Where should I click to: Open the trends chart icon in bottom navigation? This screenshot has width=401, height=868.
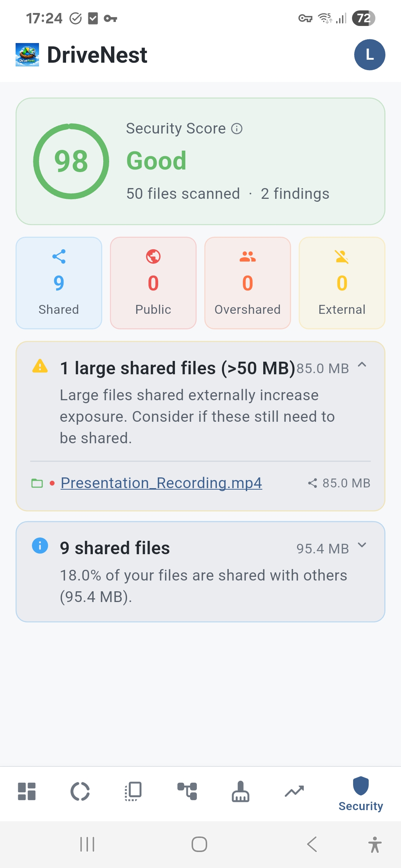(x=294, y=792)
